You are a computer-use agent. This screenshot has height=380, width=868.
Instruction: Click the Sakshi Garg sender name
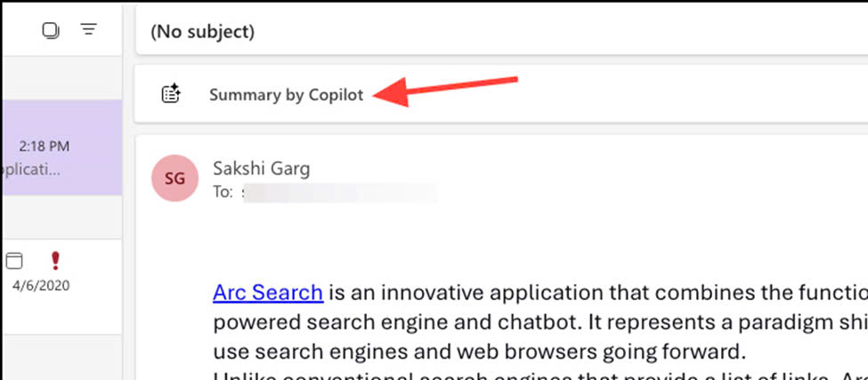[261, 169]
